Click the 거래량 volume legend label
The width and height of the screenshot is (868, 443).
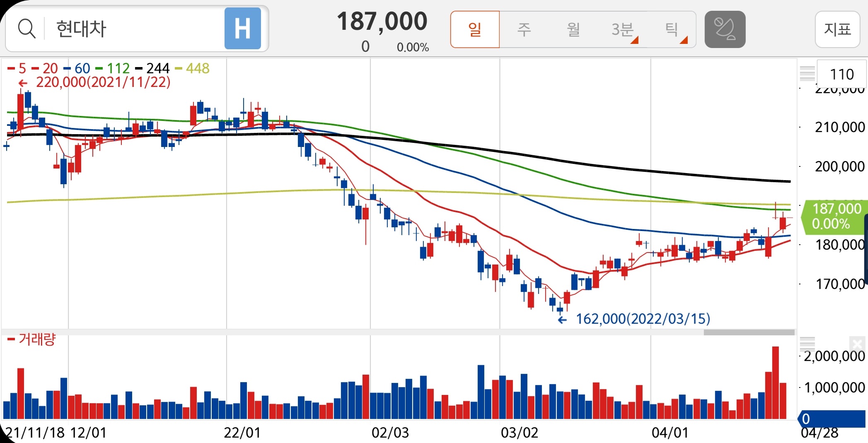(31, 339)
